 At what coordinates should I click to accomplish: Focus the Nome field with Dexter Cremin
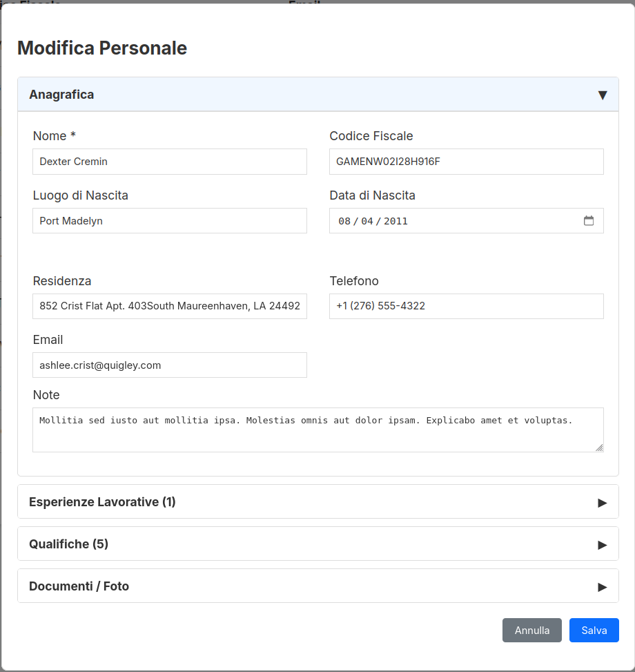pyautogui.click(x=169, y=162)
